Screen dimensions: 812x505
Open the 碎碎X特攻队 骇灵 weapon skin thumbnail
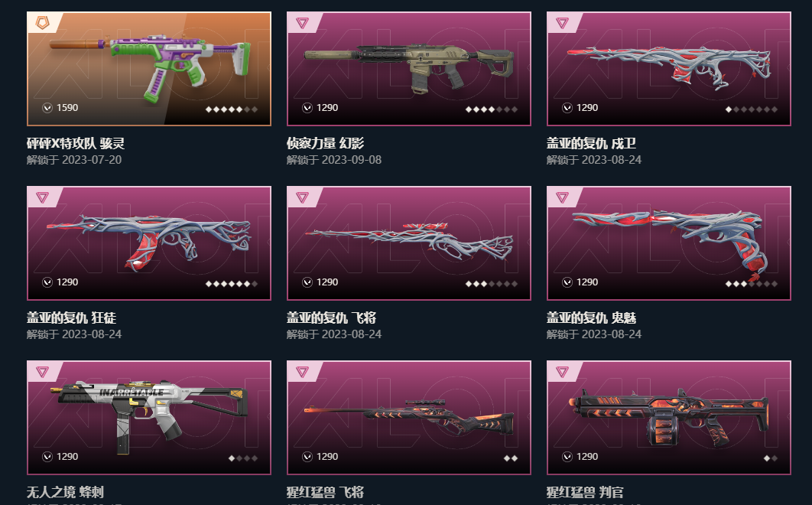tap(149, 68)
